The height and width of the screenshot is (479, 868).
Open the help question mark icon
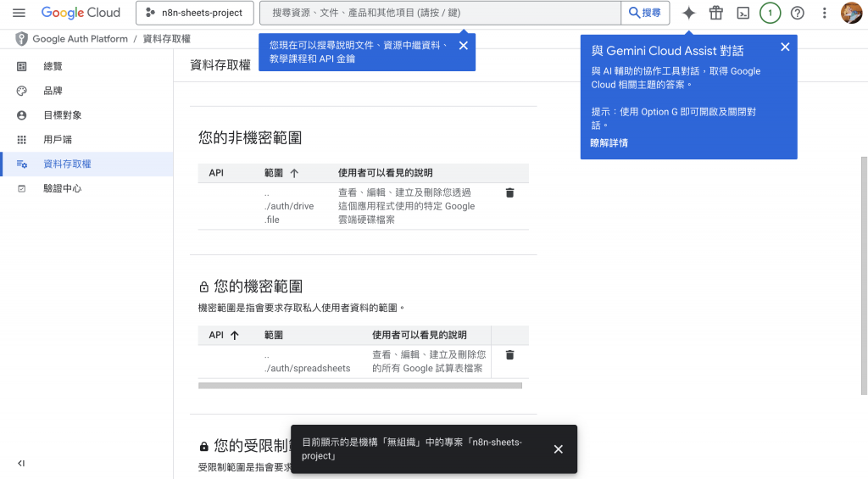tap(797, 13)
